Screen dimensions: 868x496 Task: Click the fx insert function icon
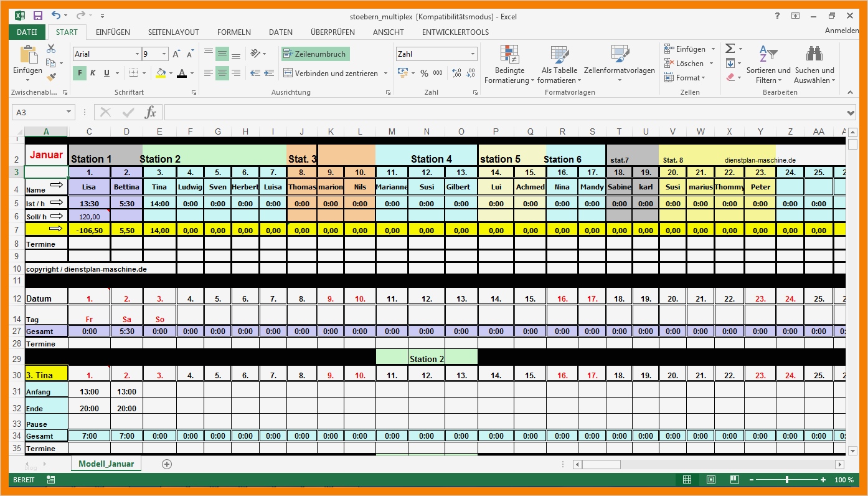tap(151, 112)
